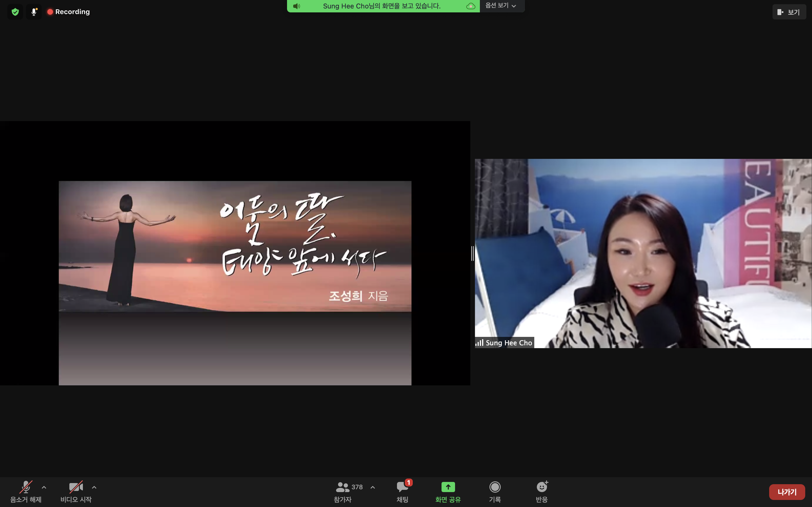The image size is (812, 507).
Task: Expand participants options chevron
Action: pyautogui.click(x=373, y=487)
